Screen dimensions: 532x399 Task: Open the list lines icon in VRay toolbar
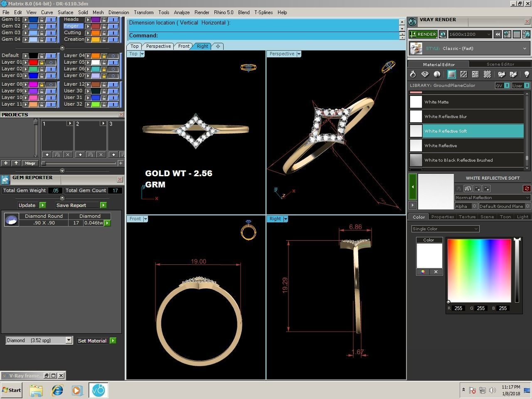tap(517, 34)
